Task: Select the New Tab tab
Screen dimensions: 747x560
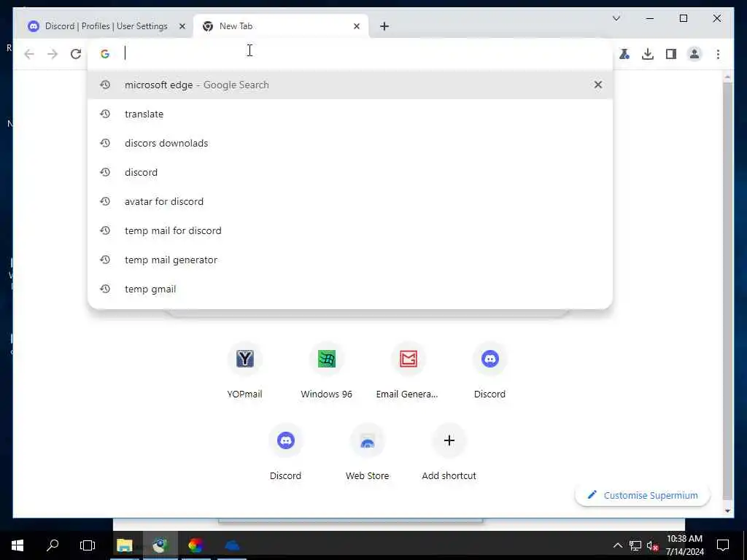Action: click(281, 26)
